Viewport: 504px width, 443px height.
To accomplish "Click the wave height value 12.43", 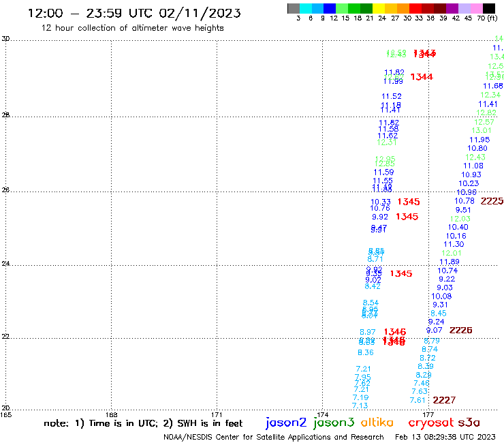I will 475,157.
